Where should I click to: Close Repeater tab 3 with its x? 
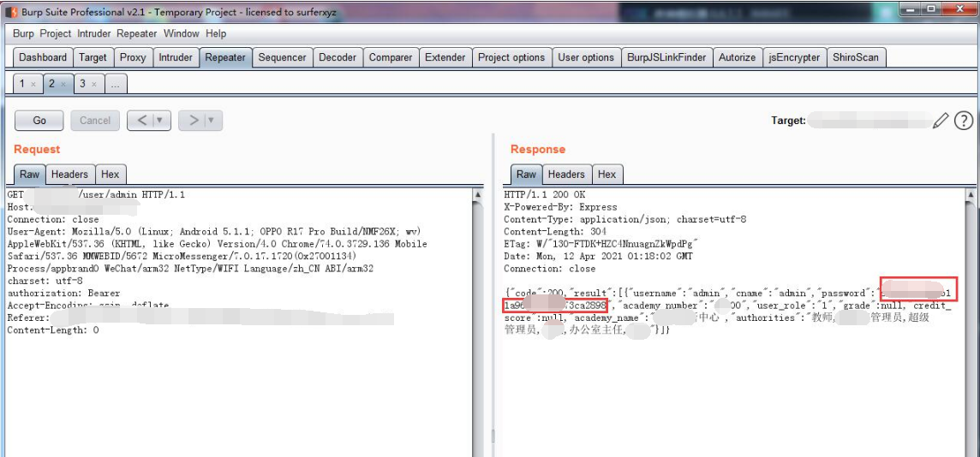tap(94, 84)
